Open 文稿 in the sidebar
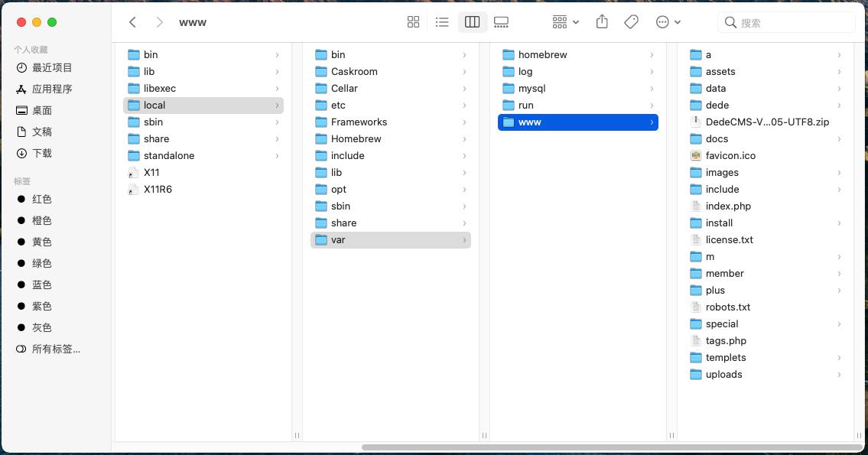868x455 pixels. [x=34, y=132]
